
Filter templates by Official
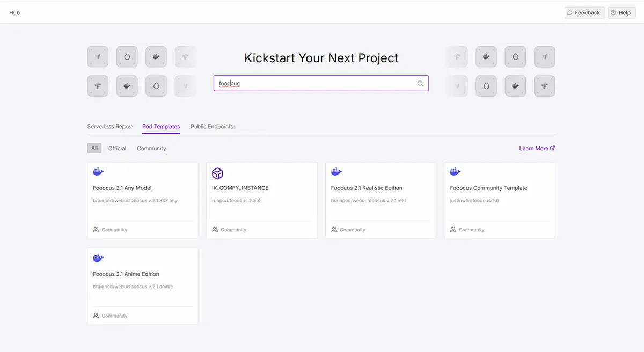(x=117, y=148)
